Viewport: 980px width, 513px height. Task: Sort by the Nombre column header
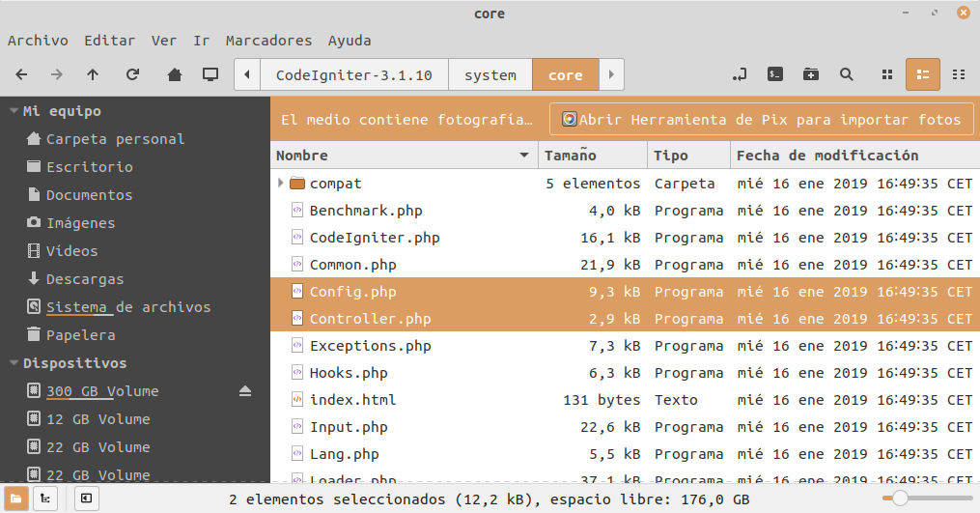(x=405, y=156)
